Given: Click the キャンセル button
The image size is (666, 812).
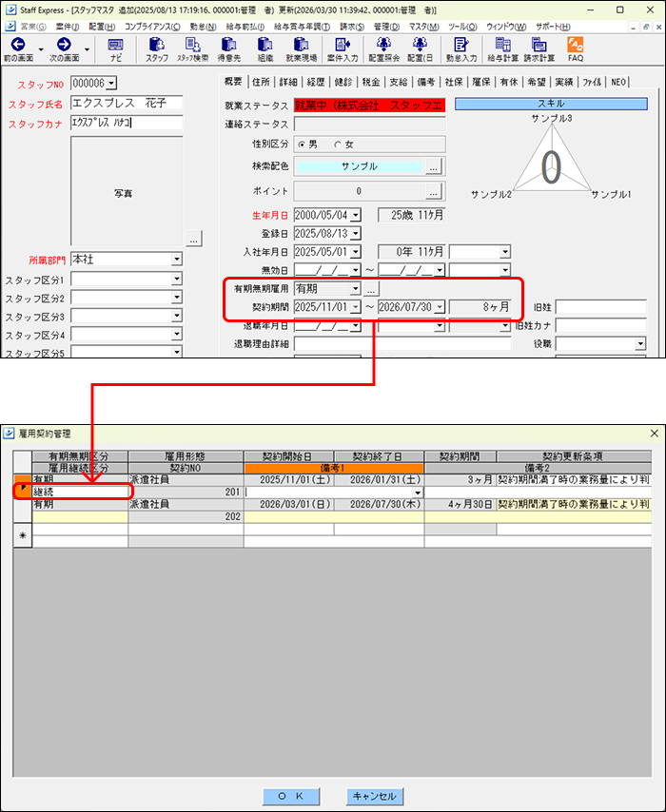Looking at the screenshot, I should [x=372, y=795].
